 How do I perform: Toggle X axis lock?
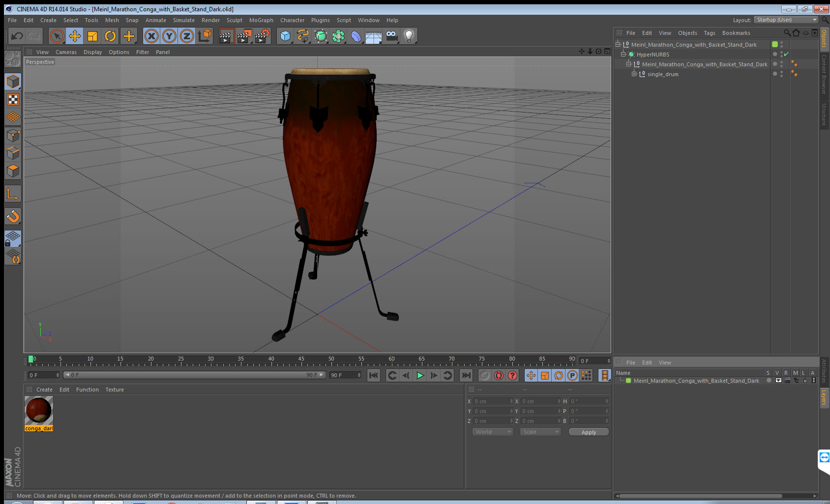click(151, 36)
